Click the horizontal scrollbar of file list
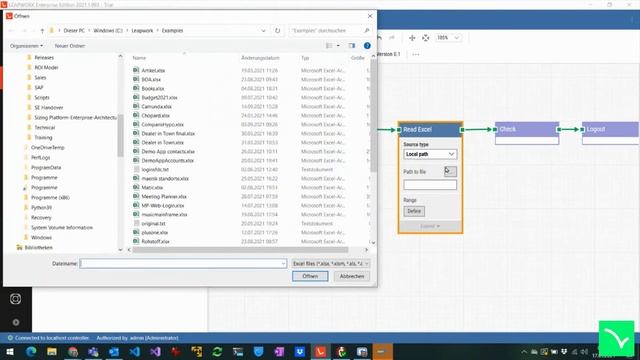The height and width of the screenshot is (360, 640). (x=240, y=249)
